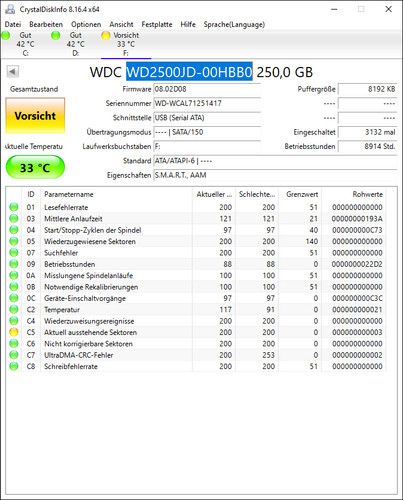Screen dimensions: 403x500
Task: Select the Lesefehlerrate parameter name
Action: (66, 207)
